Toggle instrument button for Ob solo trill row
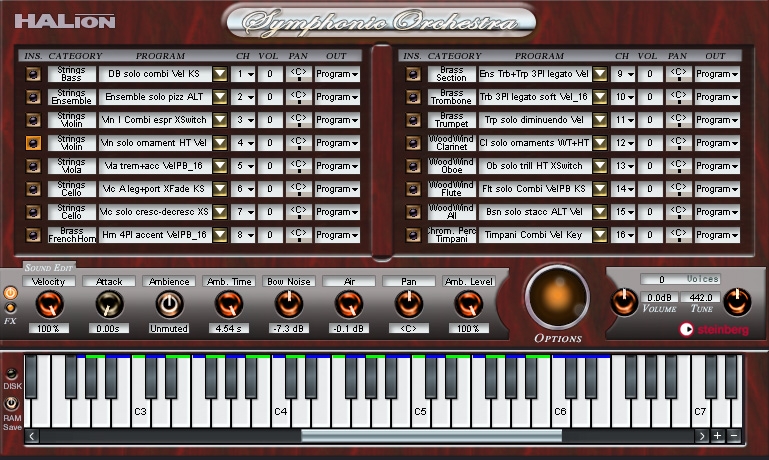 [413, 166]
